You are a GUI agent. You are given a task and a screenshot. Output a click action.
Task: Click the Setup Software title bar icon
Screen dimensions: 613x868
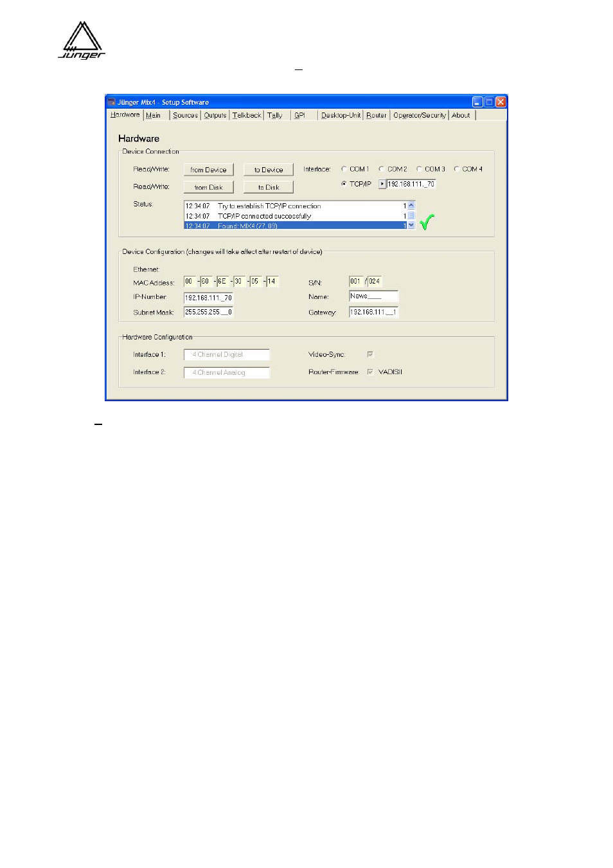[x=111, y=102]
